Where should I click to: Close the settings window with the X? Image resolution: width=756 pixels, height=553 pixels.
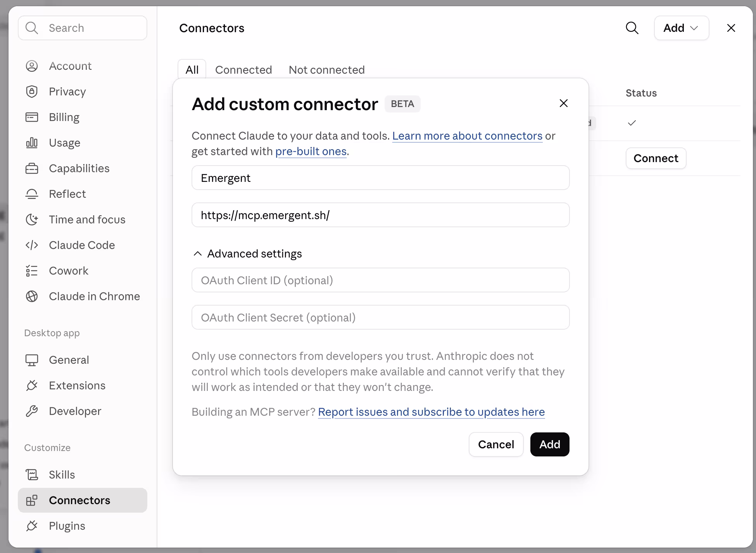pos(731,28)
